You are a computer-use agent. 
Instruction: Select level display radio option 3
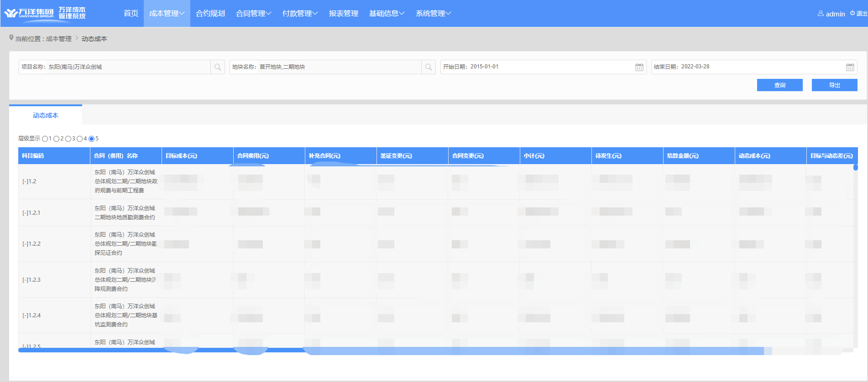coord(68,139)
